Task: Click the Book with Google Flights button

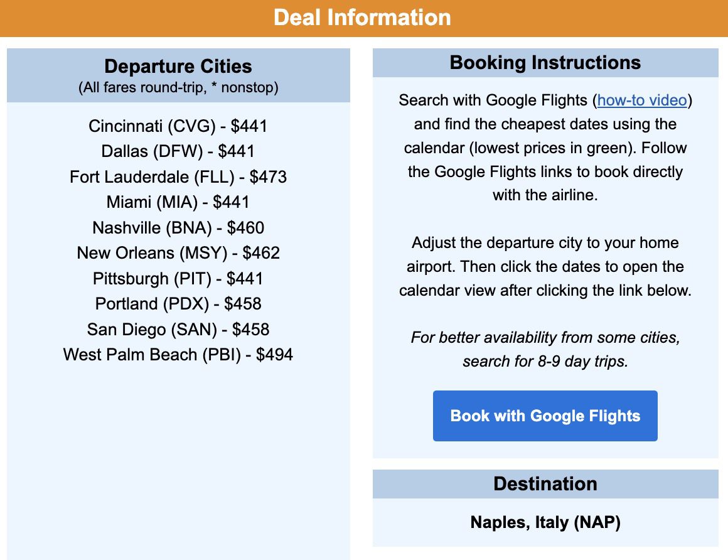Action: pyautogui.click(x=545, y=416)
